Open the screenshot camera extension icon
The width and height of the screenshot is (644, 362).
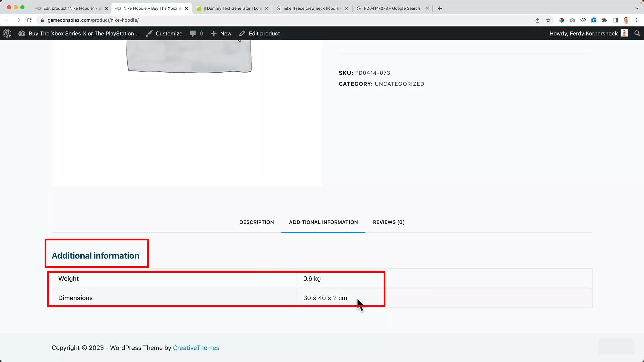572,20
